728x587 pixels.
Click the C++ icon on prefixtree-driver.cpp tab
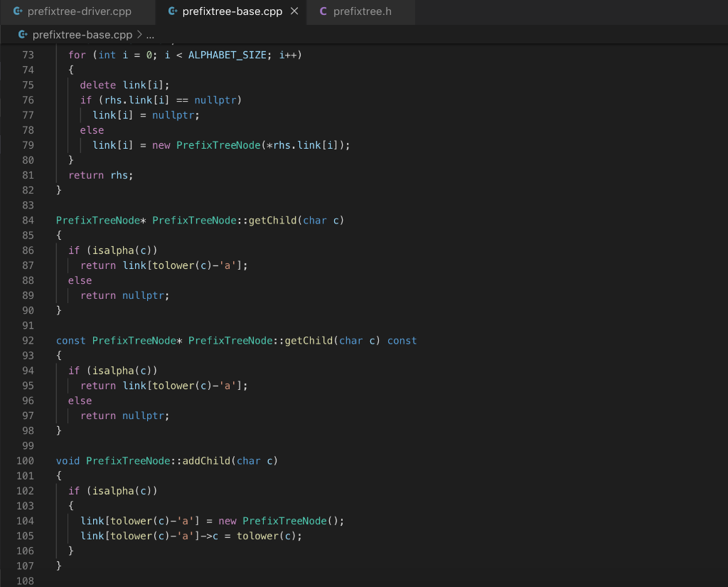pos(18,11)
